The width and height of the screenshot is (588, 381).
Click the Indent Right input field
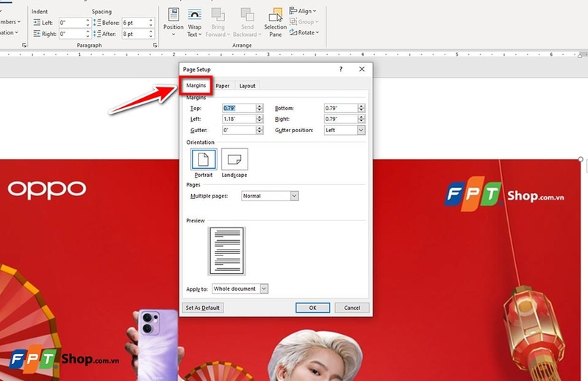click(72, 34)
